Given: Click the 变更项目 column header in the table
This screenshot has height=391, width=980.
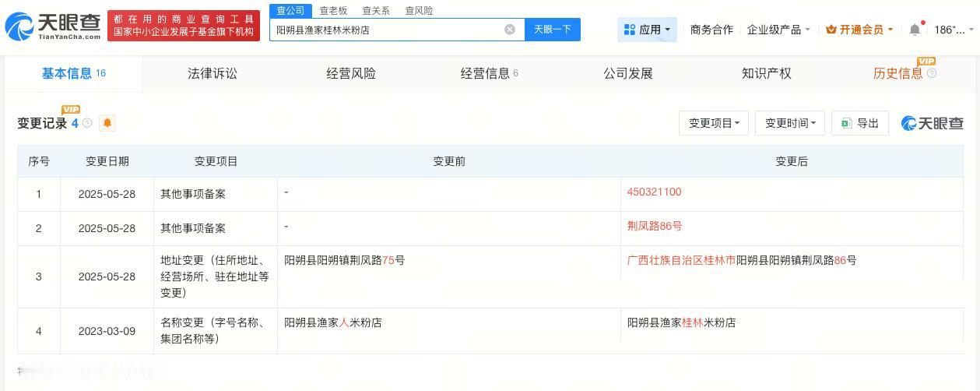Looking at the screenshot, I should click(216, 161).
